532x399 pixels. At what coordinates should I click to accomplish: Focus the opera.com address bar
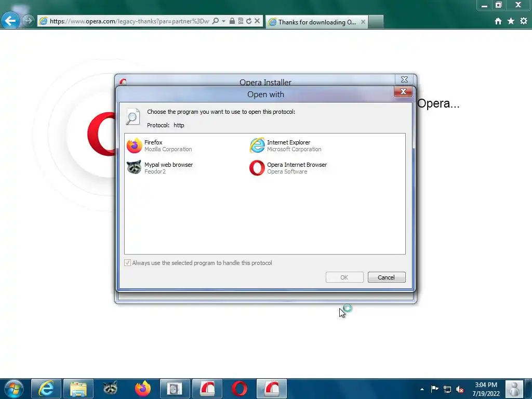[x=129, y=21]
